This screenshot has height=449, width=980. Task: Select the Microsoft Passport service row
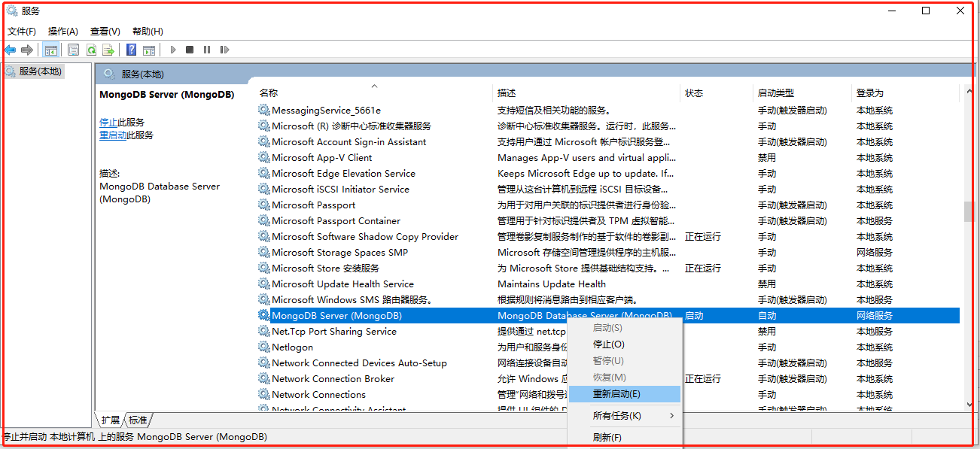(608, 205)
